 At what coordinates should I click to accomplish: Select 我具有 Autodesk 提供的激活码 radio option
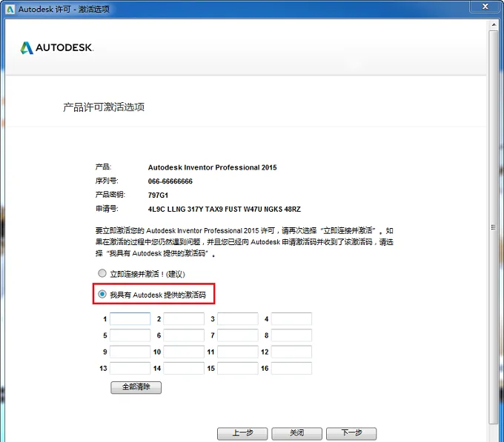click(x=102, y=294)
